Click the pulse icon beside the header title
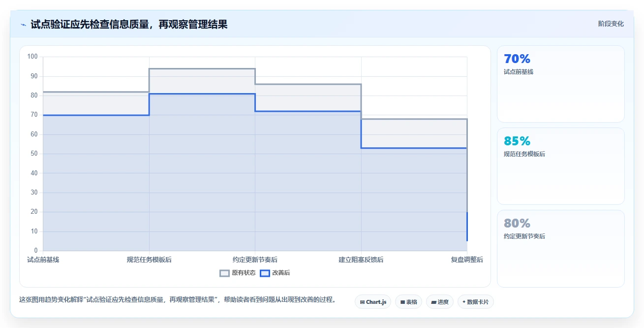 (x=23, y=25)
